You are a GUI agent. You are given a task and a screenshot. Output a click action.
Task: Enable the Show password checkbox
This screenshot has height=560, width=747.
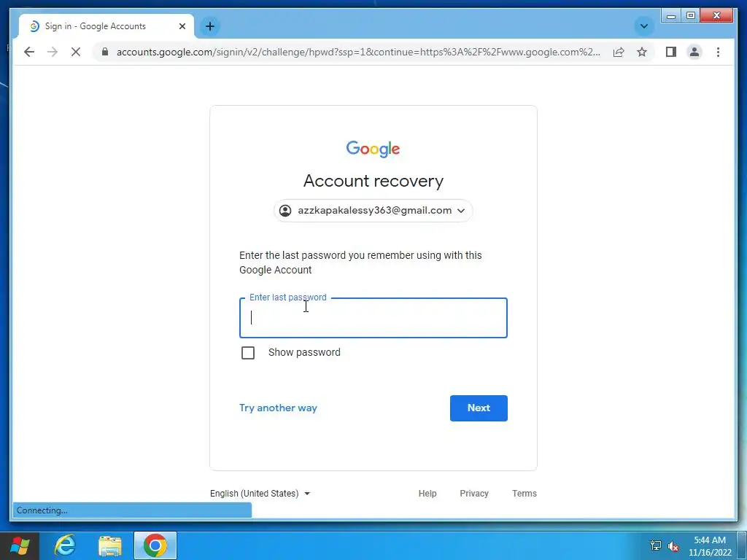248,353
